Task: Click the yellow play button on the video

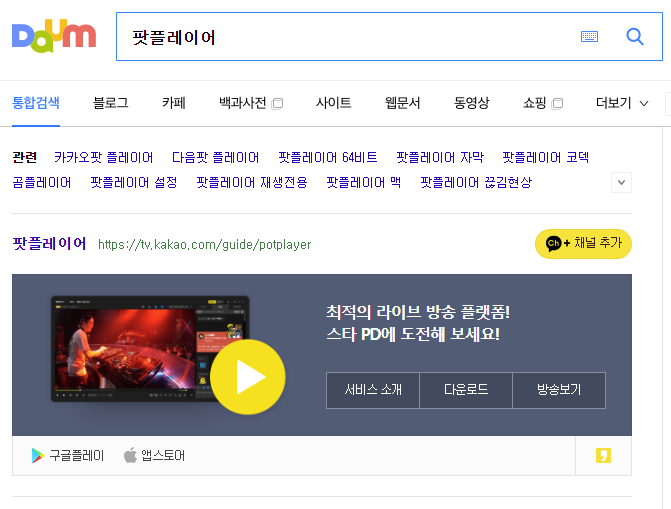Action: 248,377
